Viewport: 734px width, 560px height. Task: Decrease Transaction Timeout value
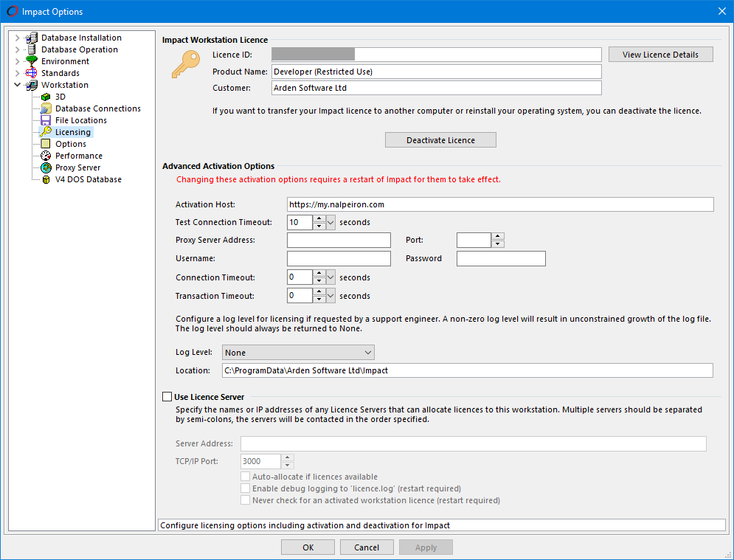coord(319,300)
